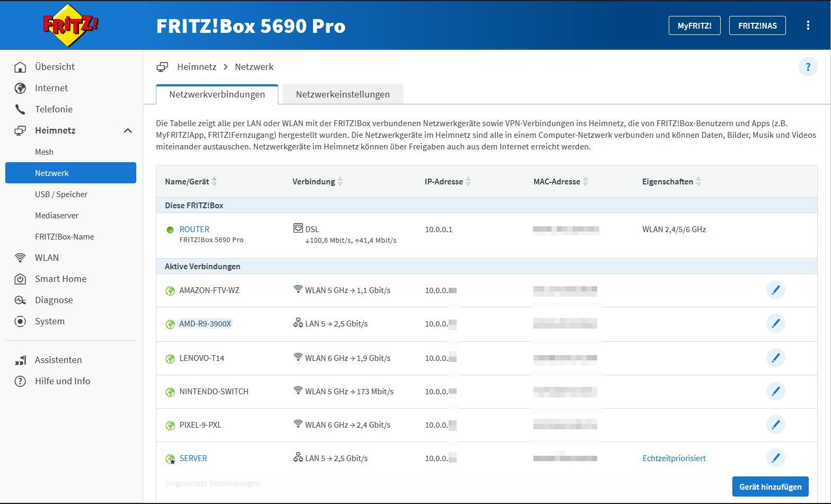Open the SERVER device link

[x=193, y=458]
